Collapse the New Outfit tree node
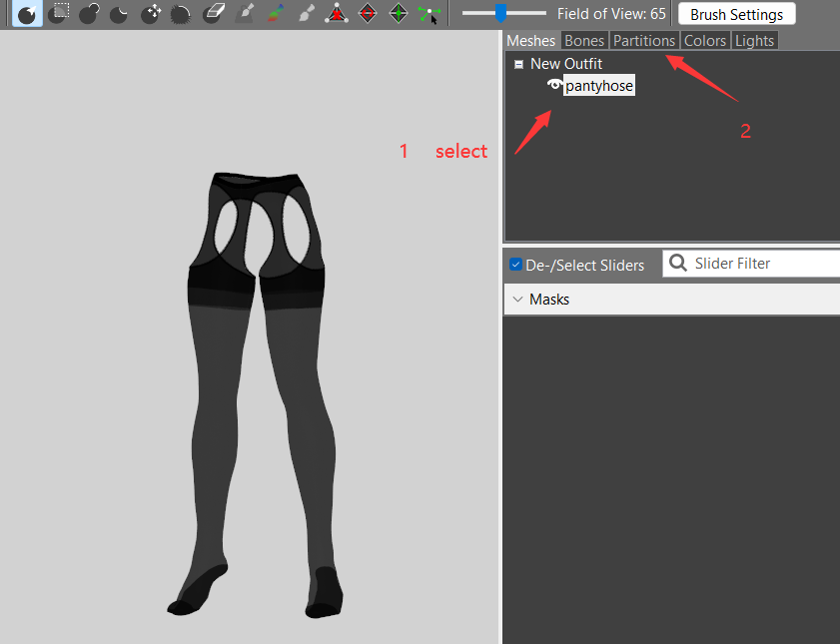The width and height of the screenshot is (840, 644). 518,64
